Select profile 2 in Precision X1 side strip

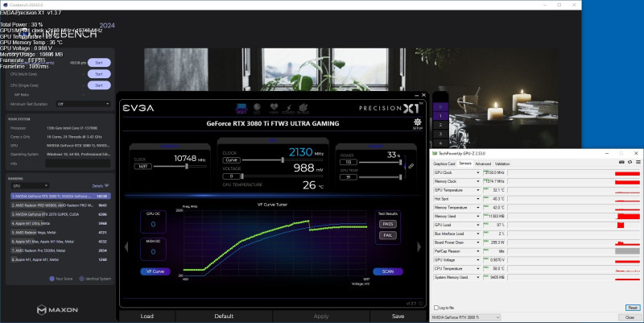pos(440,125)
